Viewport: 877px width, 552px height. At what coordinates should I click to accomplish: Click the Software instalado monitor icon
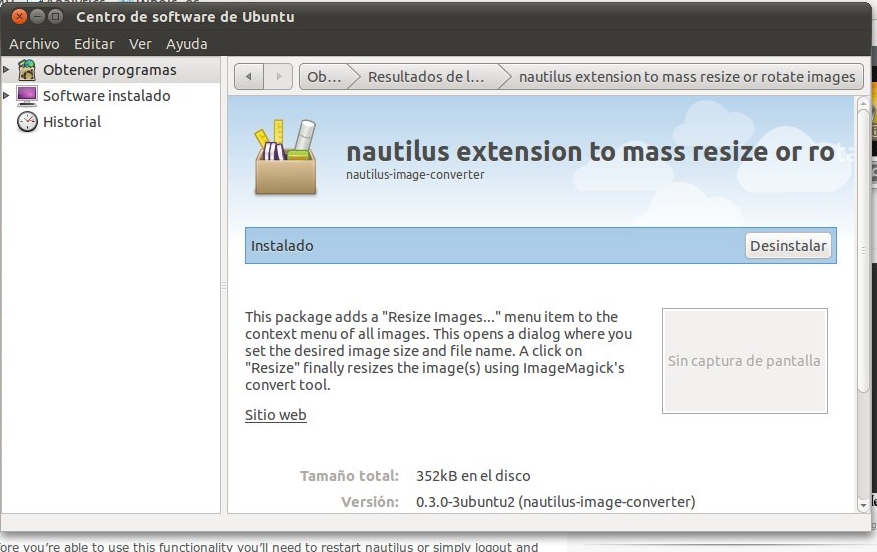(27, 96)
